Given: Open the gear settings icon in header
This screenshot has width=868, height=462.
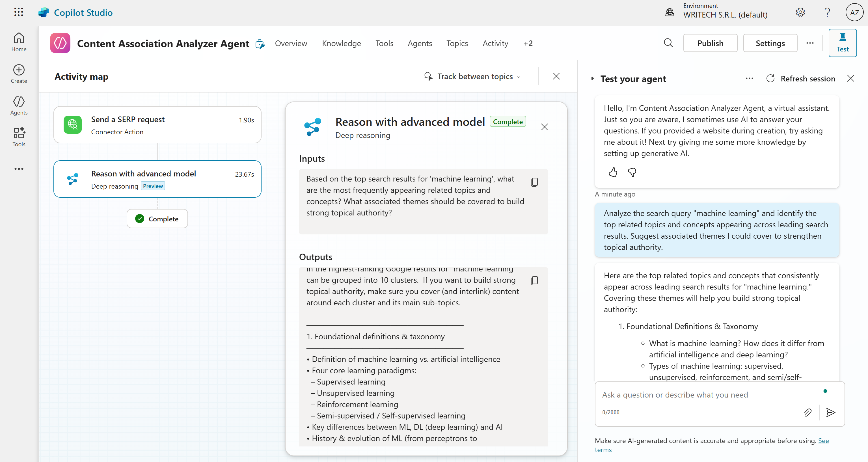Looking at the screenshot, I should coord(800,12).
